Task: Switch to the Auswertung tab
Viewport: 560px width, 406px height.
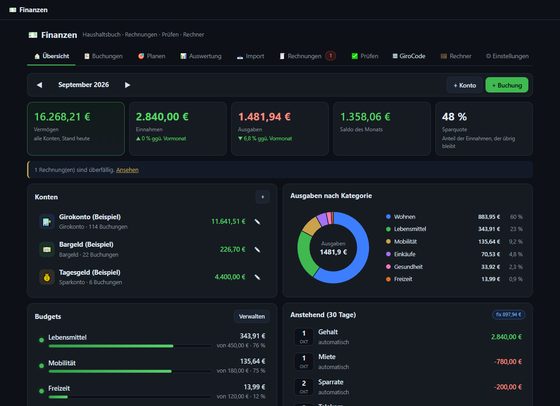Action: [x=201, y=56]
